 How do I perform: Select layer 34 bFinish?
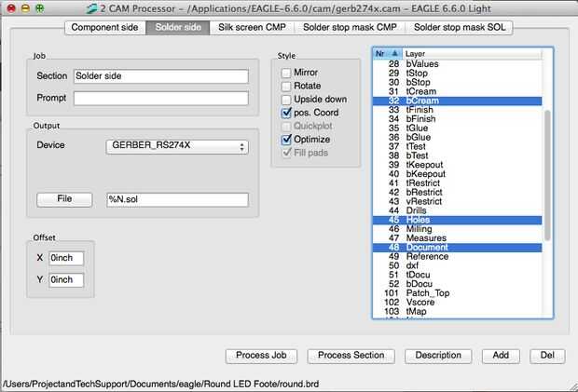click(x=458, y=119)
